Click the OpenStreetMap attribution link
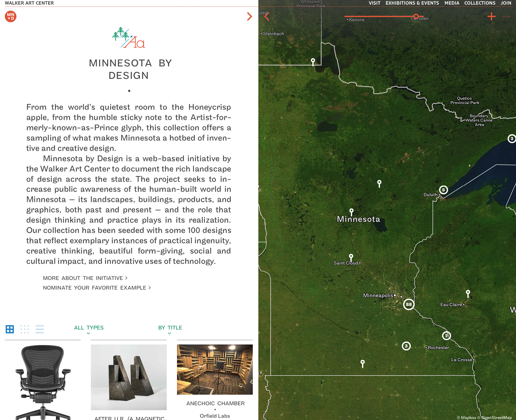This screenshot has height=420, width=516. click(494, 418)
